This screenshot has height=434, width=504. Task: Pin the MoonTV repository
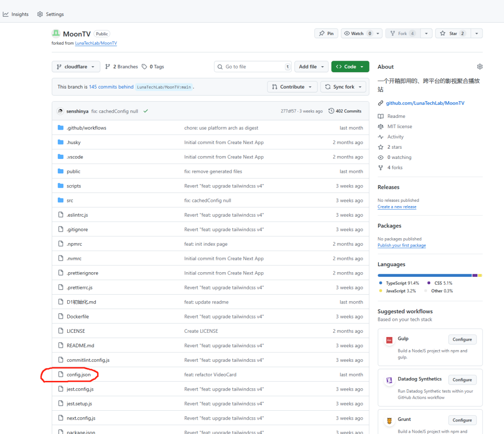click(326, 34)
